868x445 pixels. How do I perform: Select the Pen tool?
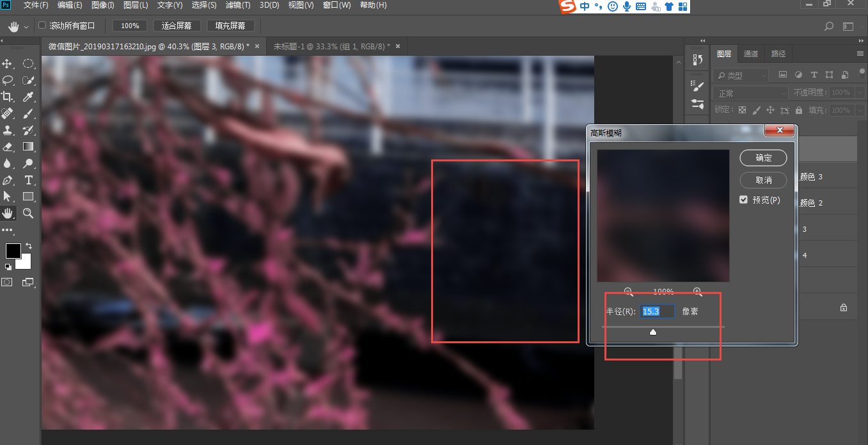[8, 180]
